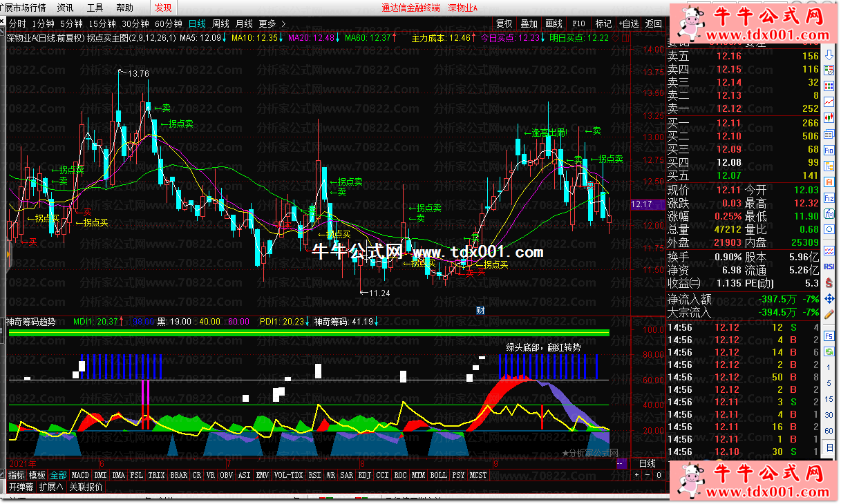Screen dimensions: 841x504
Task: Open the 工具 menu
Action: click(95, 8)
